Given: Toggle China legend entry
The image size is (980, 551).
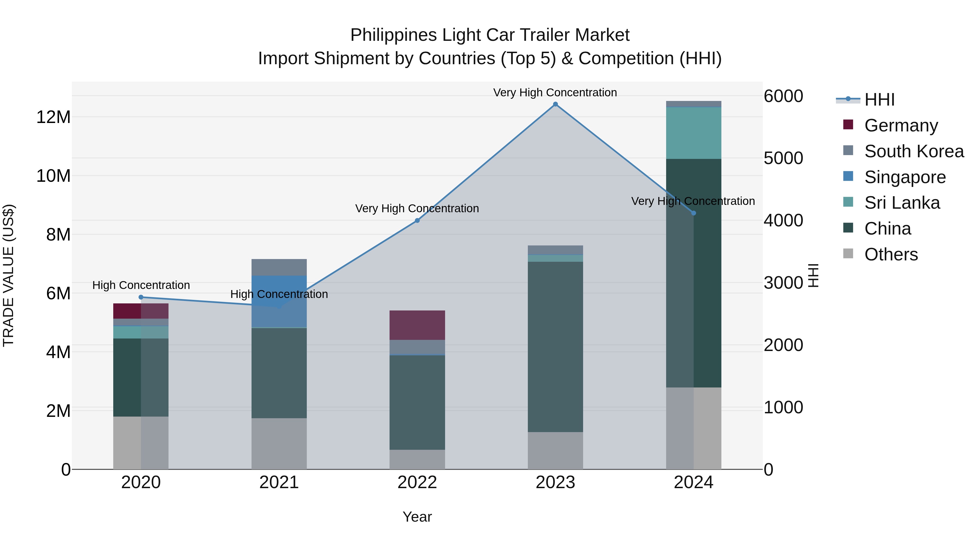Looking at the screenshot, I should pos(877,229).
